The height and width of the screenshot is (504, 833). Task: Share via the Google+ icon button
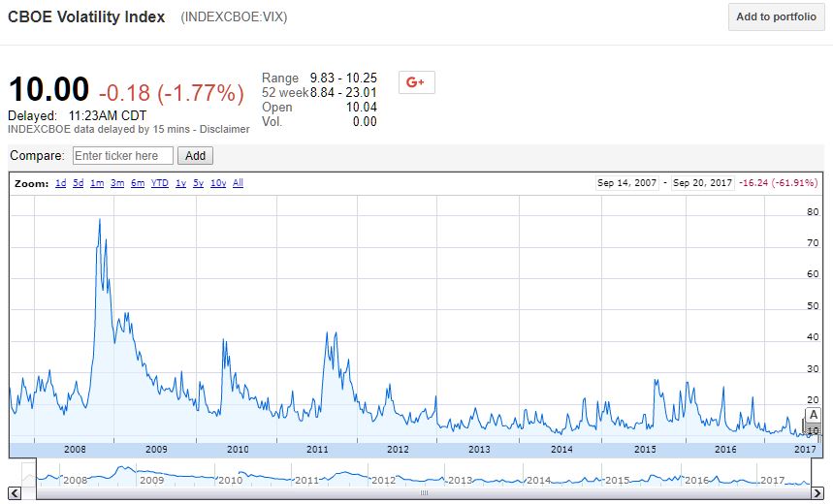pos(417,82)
